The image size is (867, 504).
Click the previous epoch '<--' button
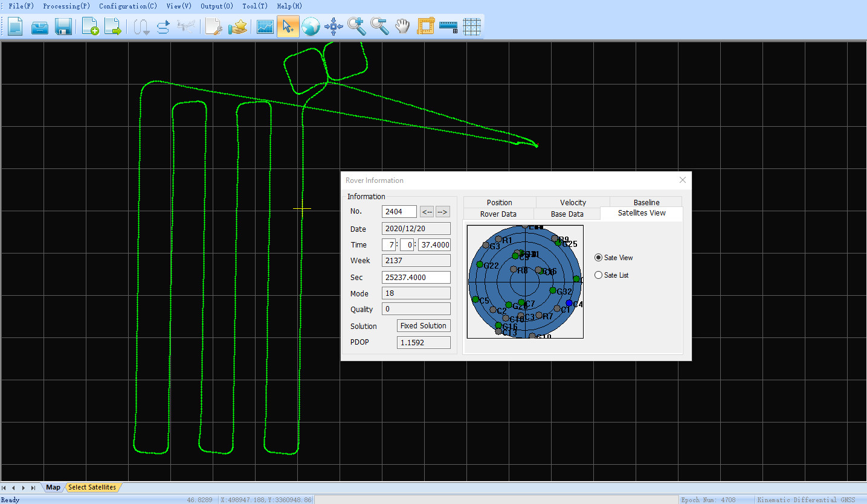pos(427,211)
